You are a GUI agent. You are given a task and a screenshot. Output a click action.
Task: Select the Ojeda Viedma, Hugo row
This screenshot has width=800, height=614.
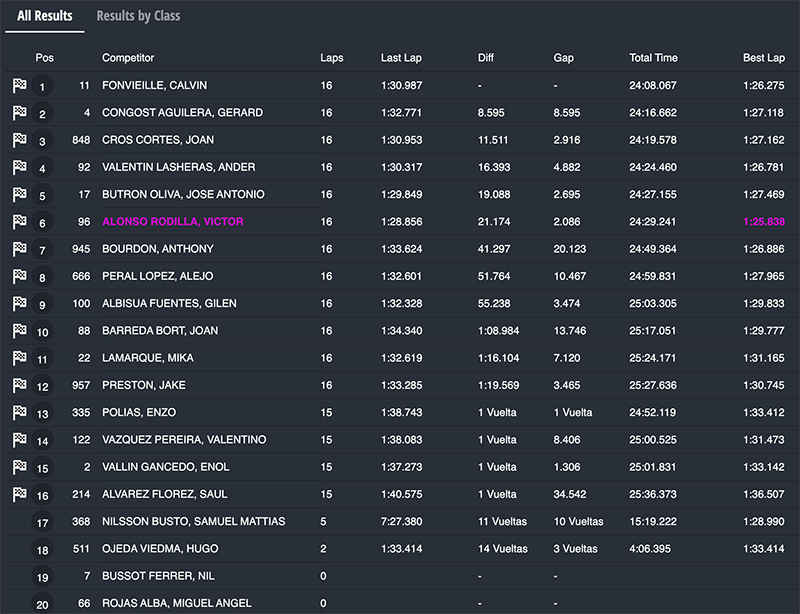pos(160,549)
